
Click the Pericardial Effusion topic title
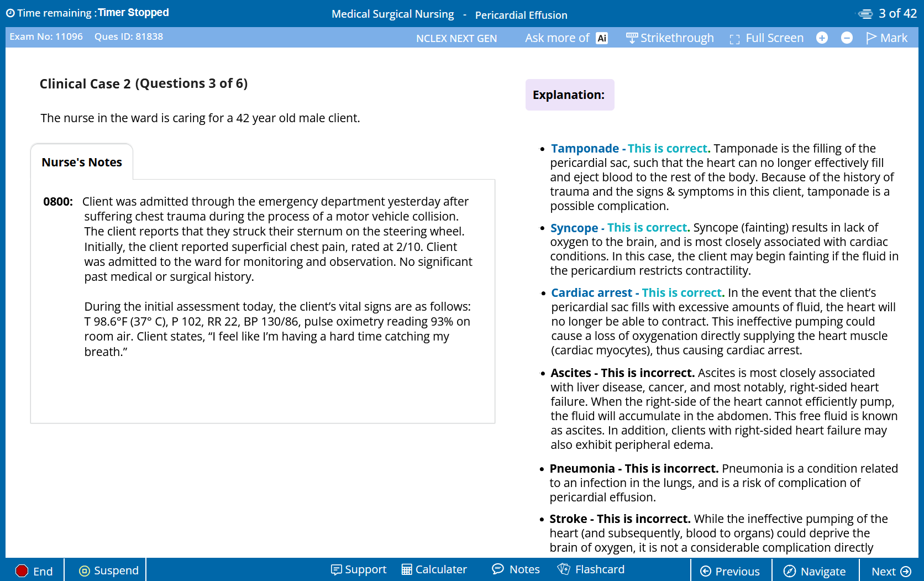(521, 15)
